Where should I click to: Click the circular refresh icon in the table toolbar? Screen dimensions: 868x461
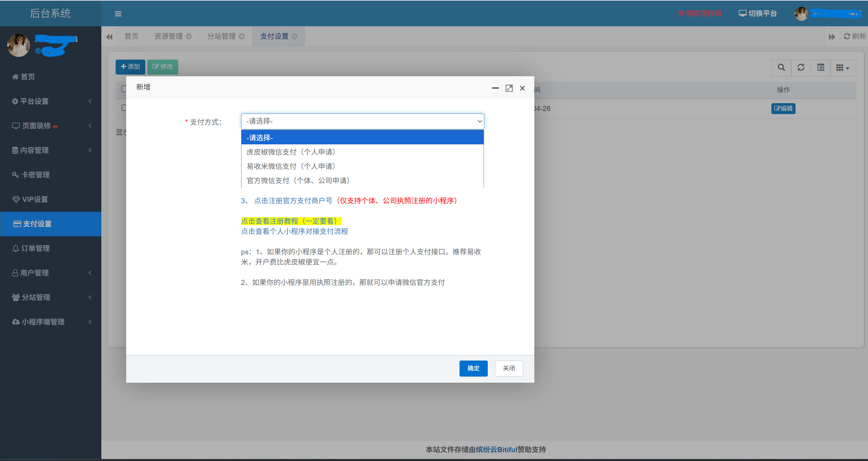tap(801, 68)
